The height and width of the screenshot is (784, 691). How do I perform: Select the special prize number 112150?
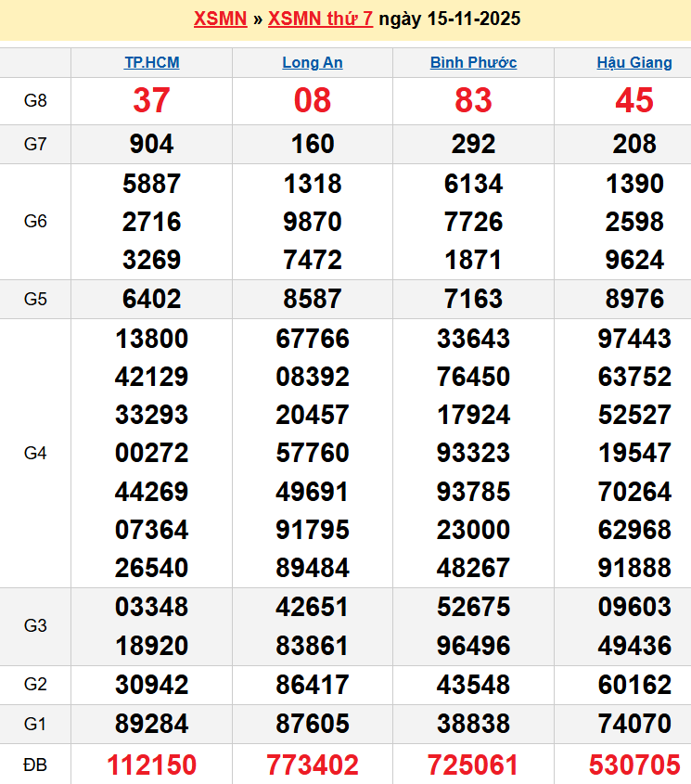point(152,765)
